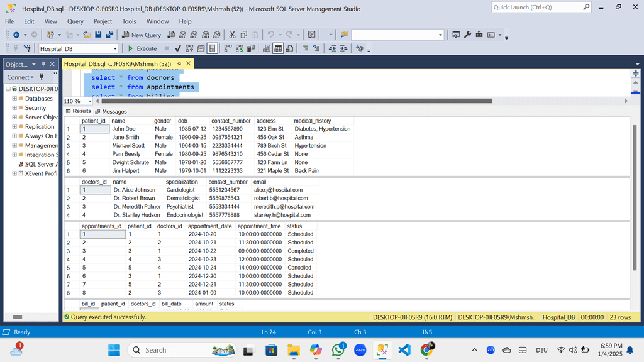The image size is (644, 362).
Task: Expand the Databases tree node
Action: click(x=14, y=99)
